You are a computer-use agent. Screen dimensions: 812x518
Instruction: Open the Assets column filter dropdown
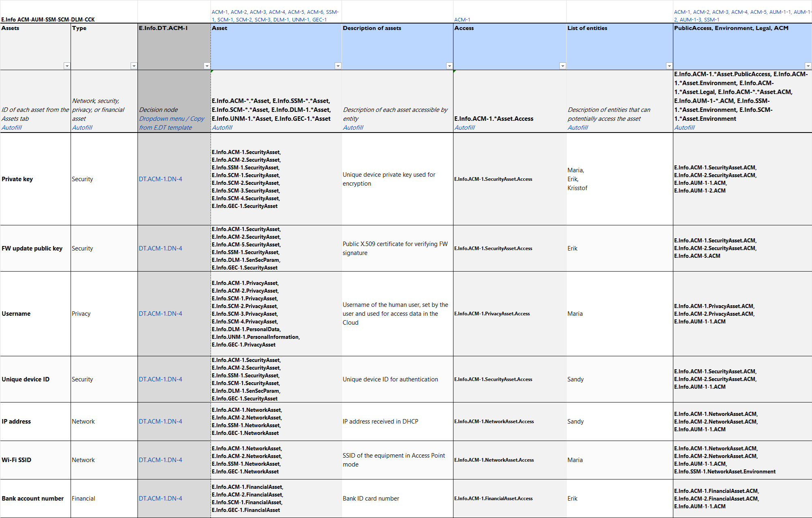[67, 66]
